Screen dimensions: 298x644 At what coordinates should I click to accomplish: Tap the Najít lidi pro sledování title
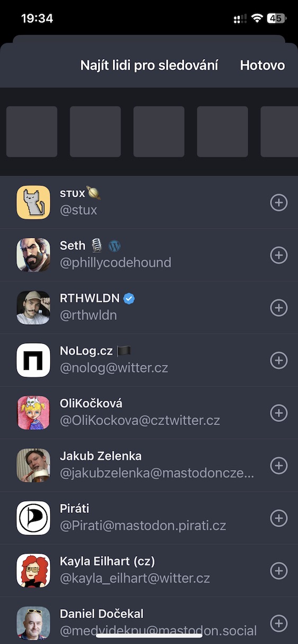click(x=149, y=65)
